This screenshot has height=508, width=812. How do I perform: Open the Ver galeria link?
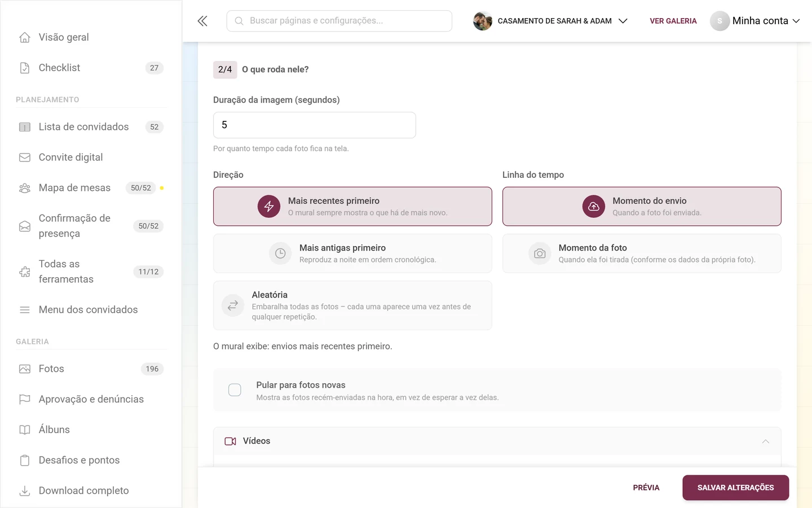click(x=673, y=21)
